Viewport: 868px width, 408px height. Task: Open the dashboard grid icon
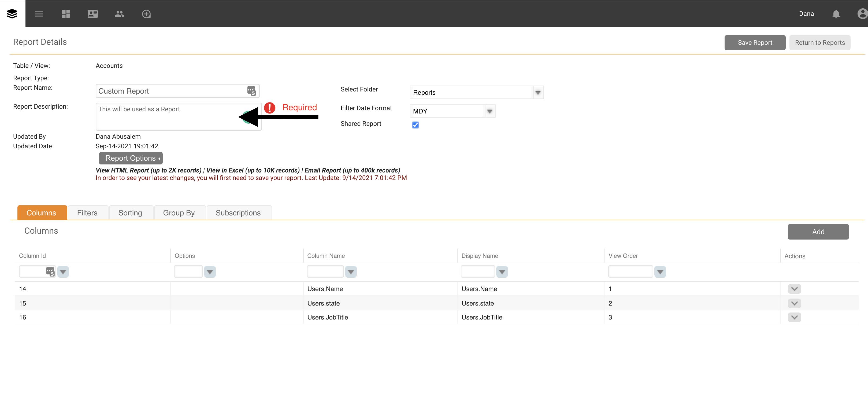pyautogui.click(x=66, y=14)
